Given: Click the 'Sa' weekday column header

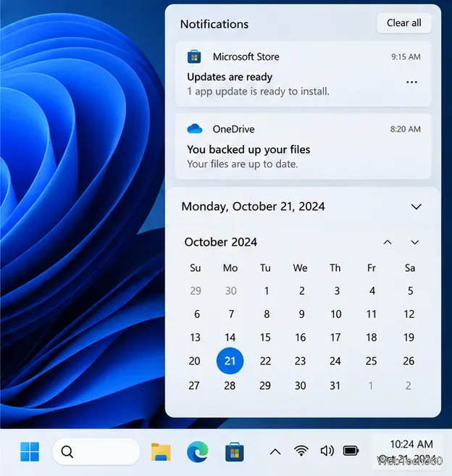Looking at the screenshot, I should coord(410,268).
